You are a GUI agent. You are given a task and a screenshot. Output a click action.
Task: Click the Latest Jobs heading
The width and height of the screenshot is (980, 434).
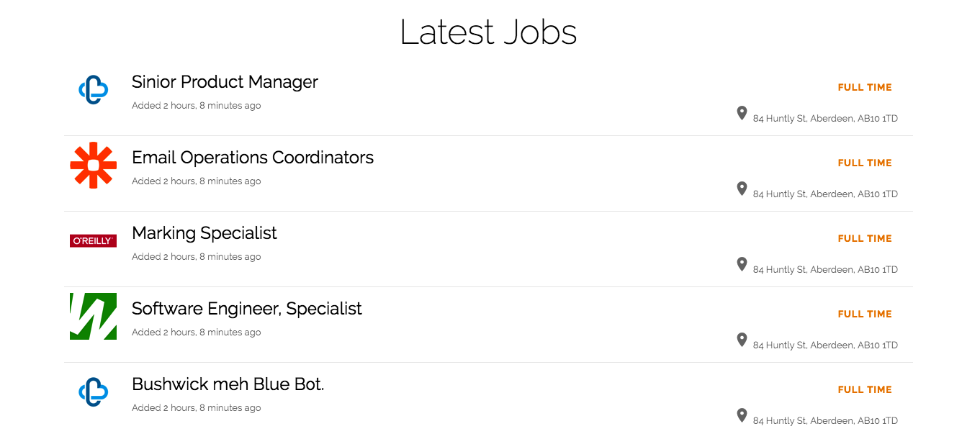[x=488, y=32]
